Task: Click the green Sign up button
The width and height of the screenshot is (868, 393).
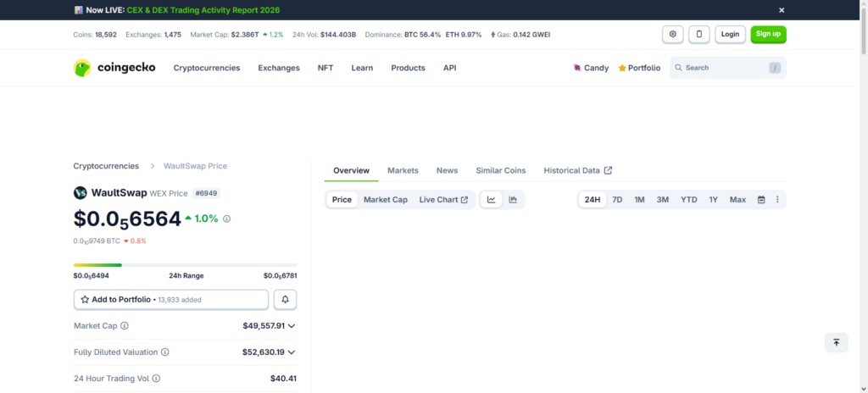Action: coord(768,35)
